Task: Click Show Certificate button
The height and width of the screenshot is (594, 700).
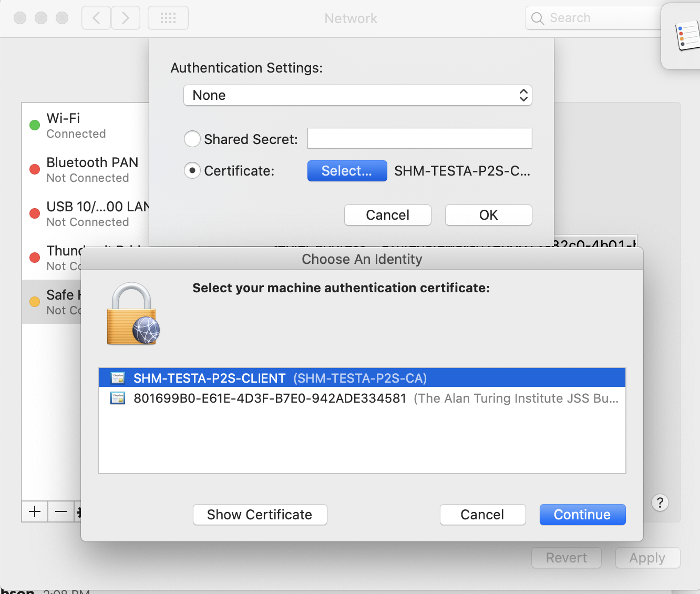Action: (x=260, y=515)
